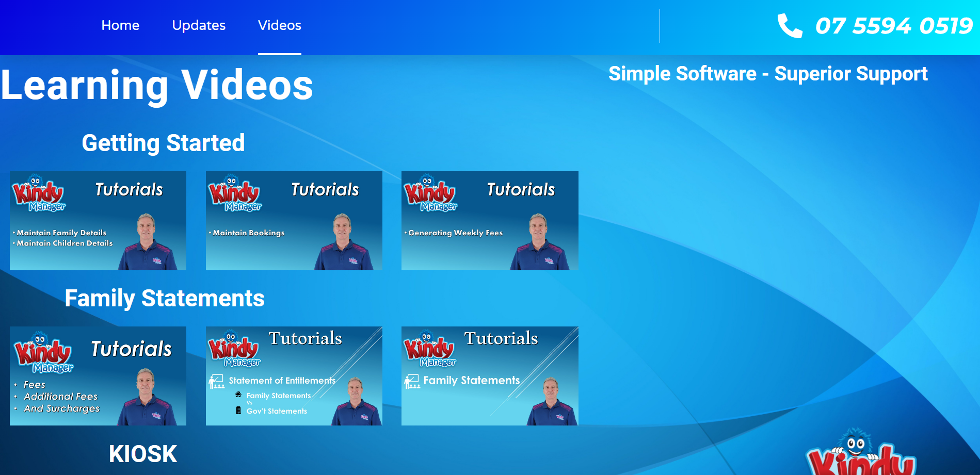Go to the Updates page
The width and height of the screenshot is (980, 475).
(199, 25)
